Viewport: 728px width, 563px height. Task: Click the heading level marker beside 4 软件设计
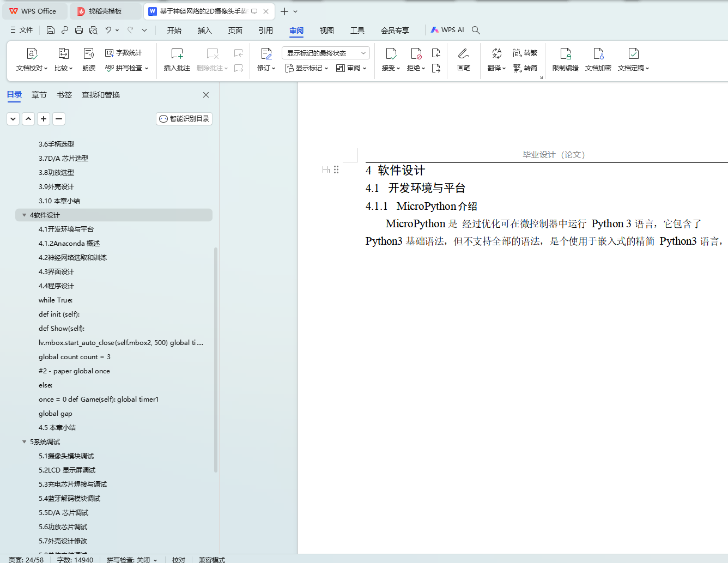(326, 169)
